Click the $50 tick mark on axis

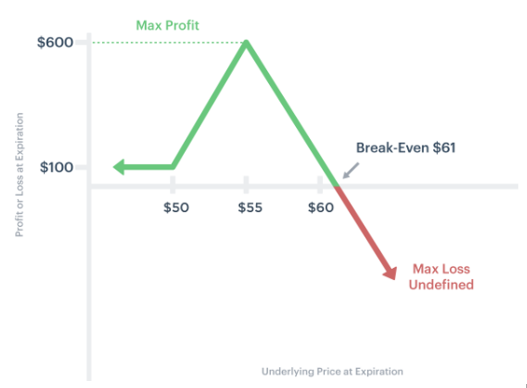click(x=172, y=184)
